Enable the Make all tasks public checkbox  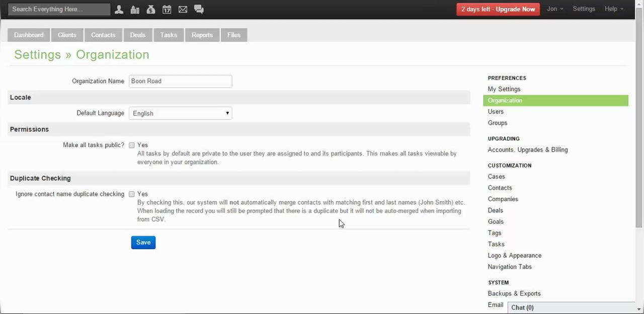[132, 145]
